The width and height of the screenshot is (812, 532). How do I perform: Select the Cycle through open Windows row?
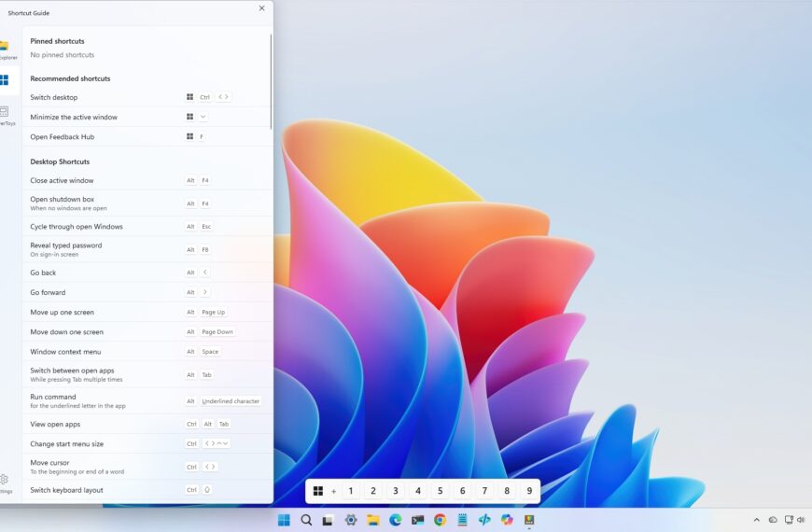point(147,227)
